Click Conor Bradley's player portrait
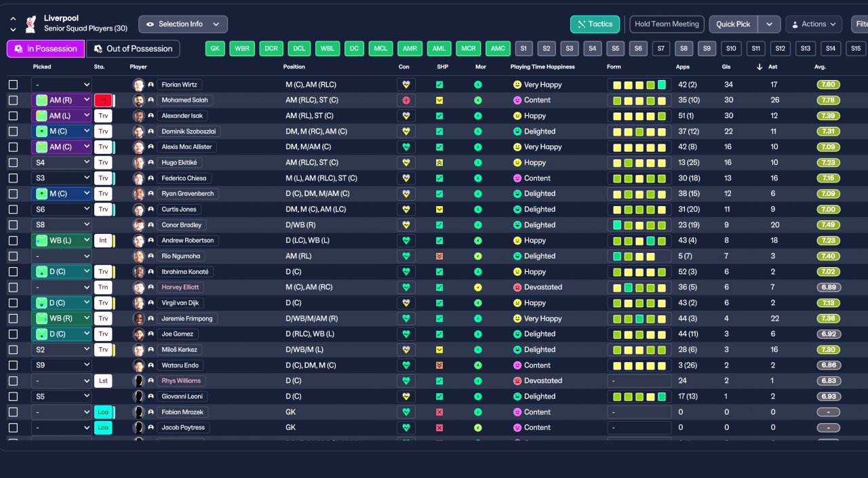 click(x=139, y=225)
